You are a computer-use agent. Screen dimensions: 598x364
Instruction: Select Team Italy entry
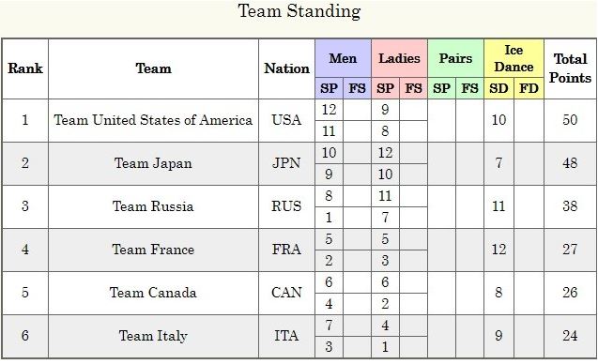point(153,336)
